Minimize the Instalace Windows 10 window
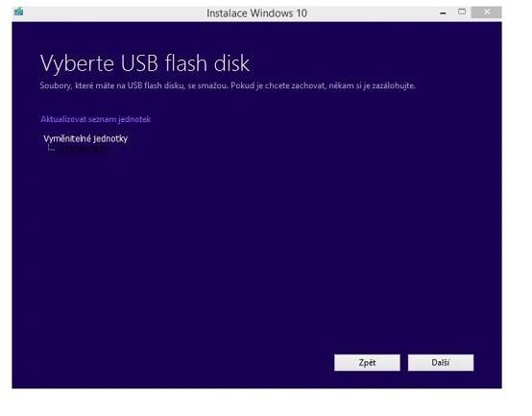Screen dimensions: 532x416 pyautogui.click(x=443, y=12)
